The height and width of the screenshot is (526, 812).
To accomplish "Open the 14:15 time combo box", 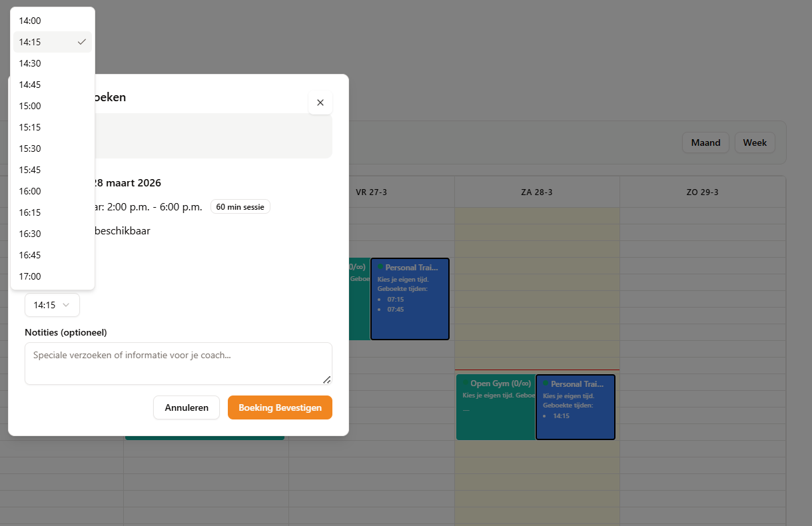I will (x=52, y=305).
